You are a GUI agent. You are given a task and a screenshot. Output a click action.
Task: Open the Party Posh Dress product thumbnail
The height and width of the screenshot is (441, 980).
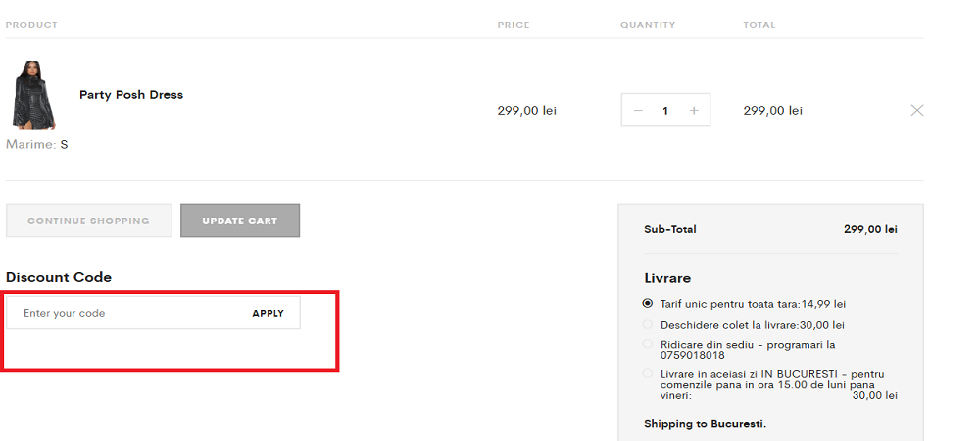[33, 95]
